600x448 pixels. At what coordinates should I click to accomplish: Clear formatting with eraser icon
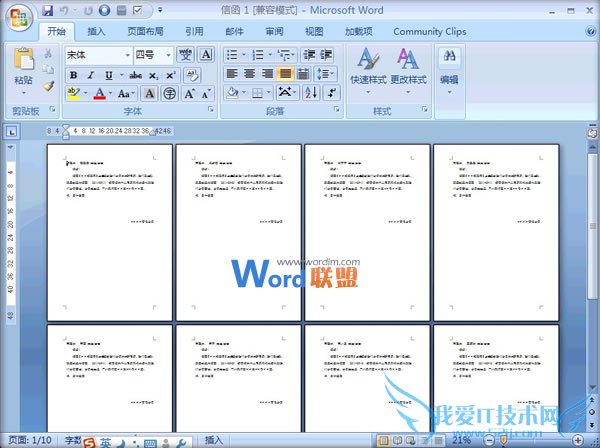click(x=192, y=75)
